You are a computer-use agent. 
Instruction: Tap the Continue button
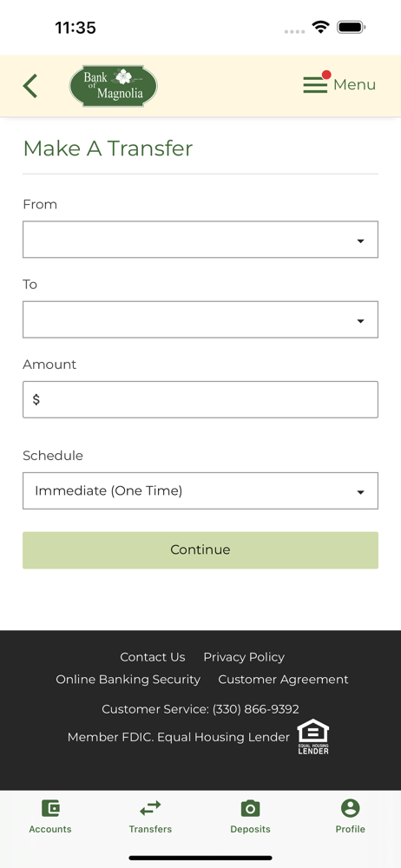point(200,550)
